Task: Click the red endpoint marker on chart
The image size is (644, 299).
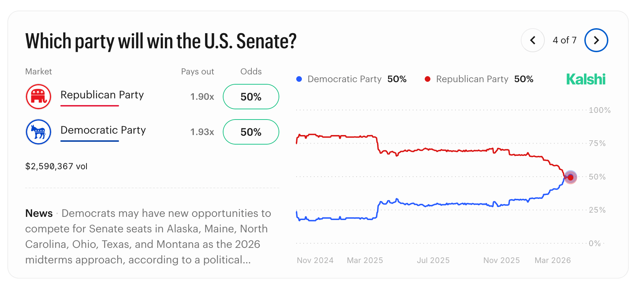Action: (570, 177)
